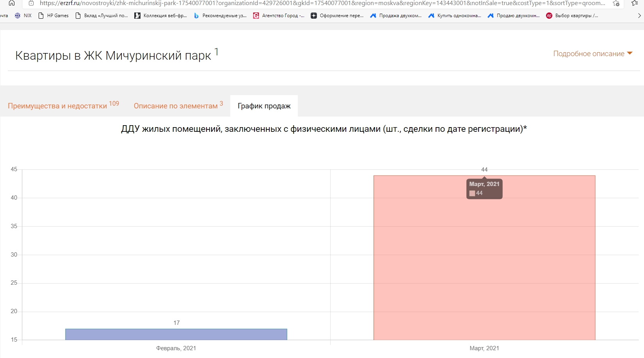Select the График продаж tab
Screen dimensions: 644x358
264,106
